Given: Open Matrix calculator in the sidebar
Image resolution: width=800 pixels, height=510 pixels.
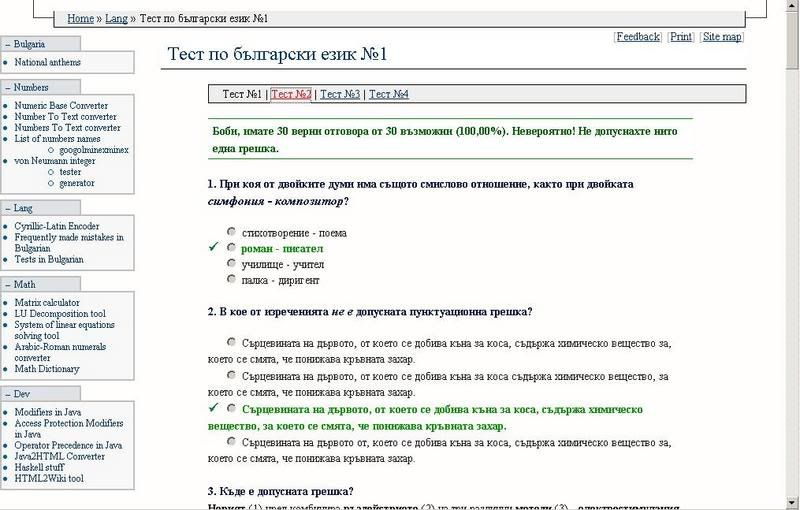Looking at the screenshot, I should tap(47, 303).
